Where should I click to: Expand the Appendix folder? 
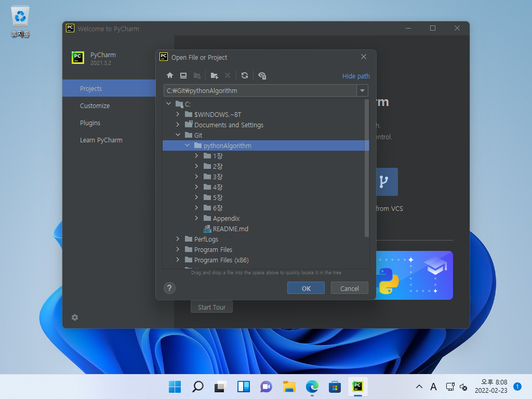[x=196, y=218]
